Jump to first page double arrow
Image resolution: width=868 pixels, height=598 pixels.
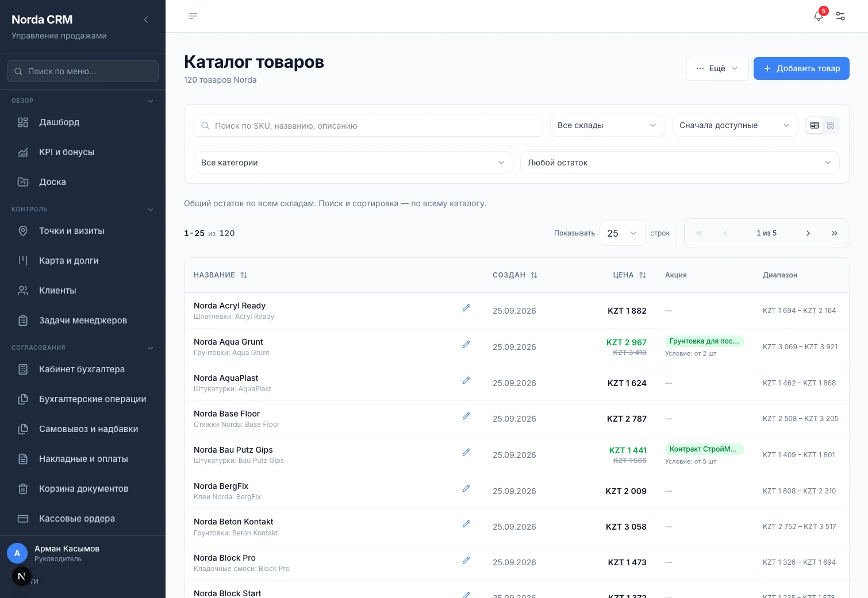coord(699,233)
